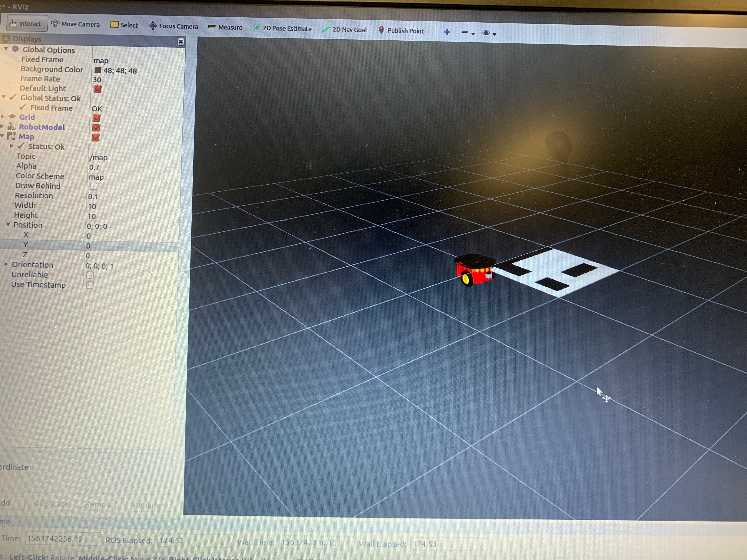Image resolution: width=747 pixels, height=560 pixels.
Task: Toggle the Default Light checkbox
Action: (98, 89)
